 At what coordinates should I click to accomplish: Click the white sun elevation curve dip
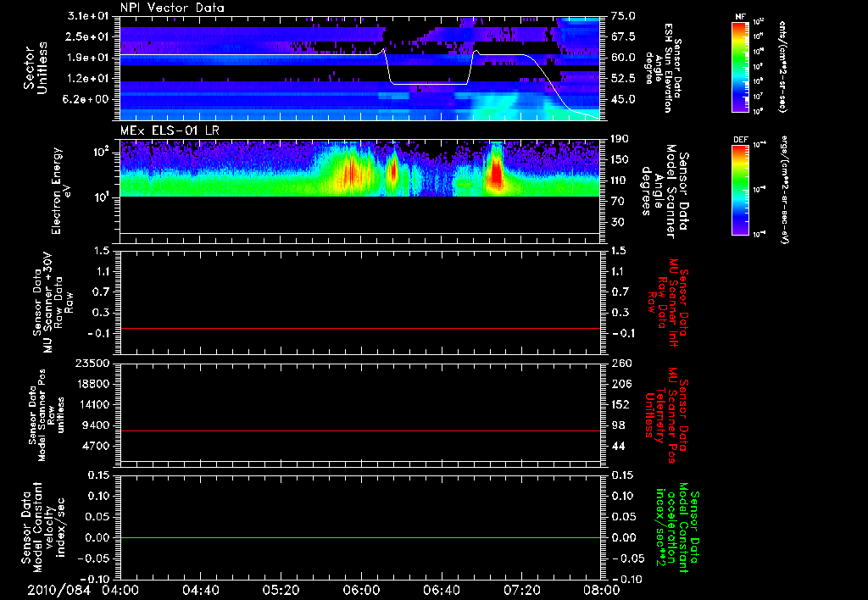[x=429, y=83]
